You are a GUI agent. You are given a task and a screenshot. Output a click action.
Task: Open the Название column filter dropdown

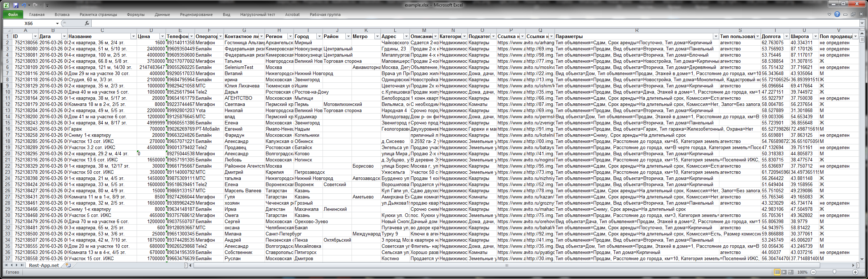pos(133,36)
